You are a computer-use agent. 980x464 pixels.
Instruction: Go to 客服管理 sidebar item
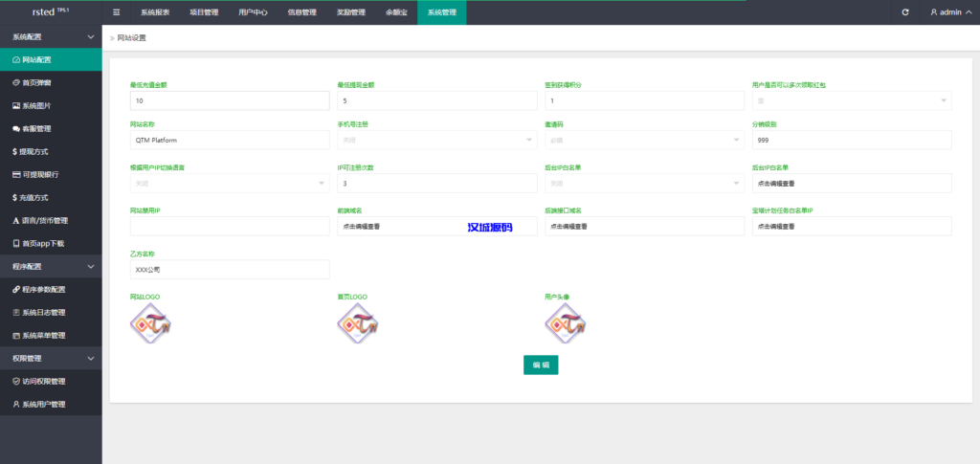coord(37,128)
